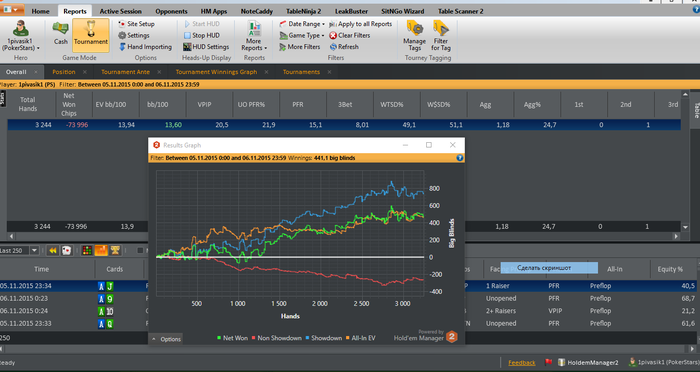
Task: Switch to Cash game mode
Action: tap(60, 34)
